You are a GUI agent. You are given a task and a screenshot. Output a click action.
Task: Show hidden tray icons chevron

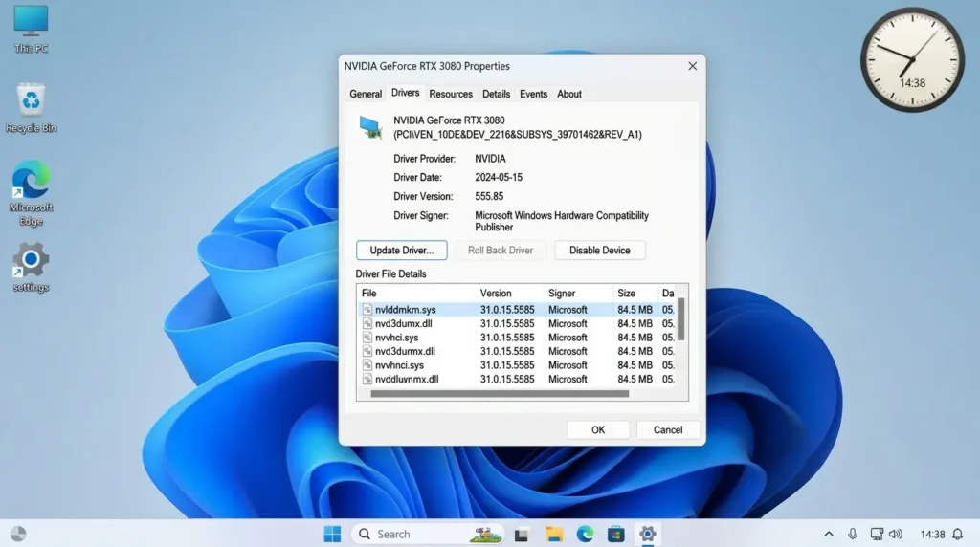coord(829,534)
